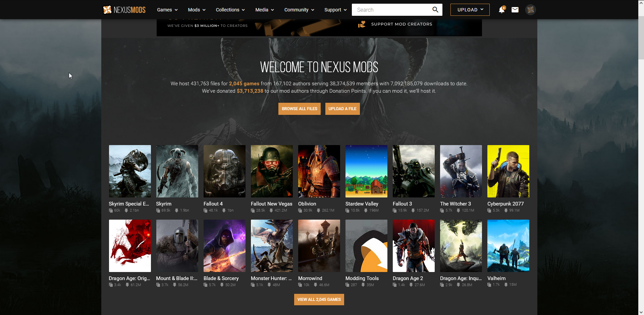Screen dimensions: 644x315
Task: Open the user profile avatar
Action: [530, 10]
